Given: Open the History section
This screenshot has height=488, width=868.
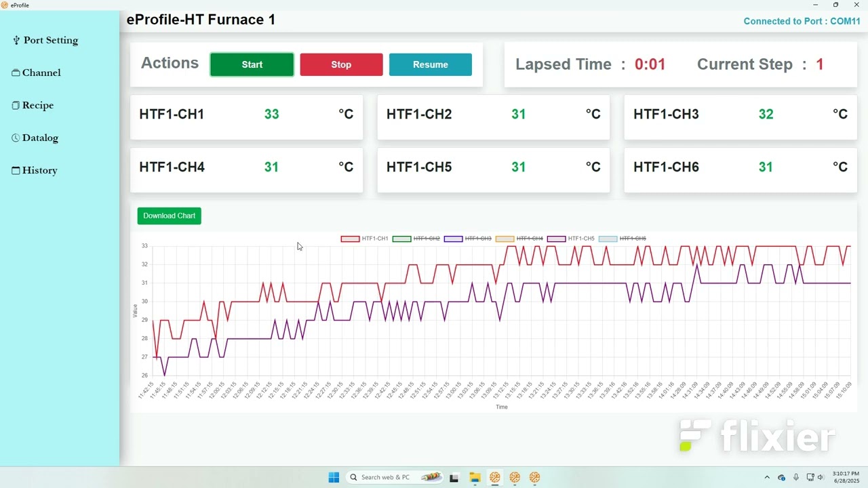Looking at the screenshot, I should pos(35,170).
